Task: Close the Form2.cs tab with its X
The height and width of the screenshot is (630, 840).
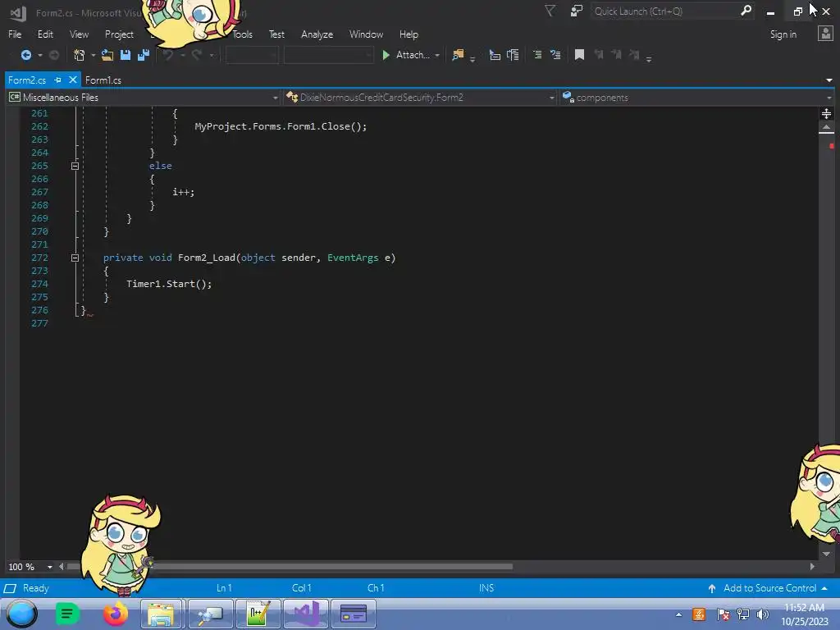Action: (73, 80)
